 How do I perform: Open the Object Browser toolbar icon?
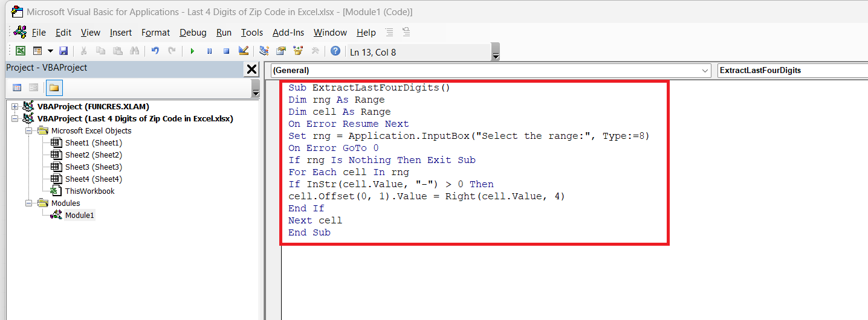298,51
